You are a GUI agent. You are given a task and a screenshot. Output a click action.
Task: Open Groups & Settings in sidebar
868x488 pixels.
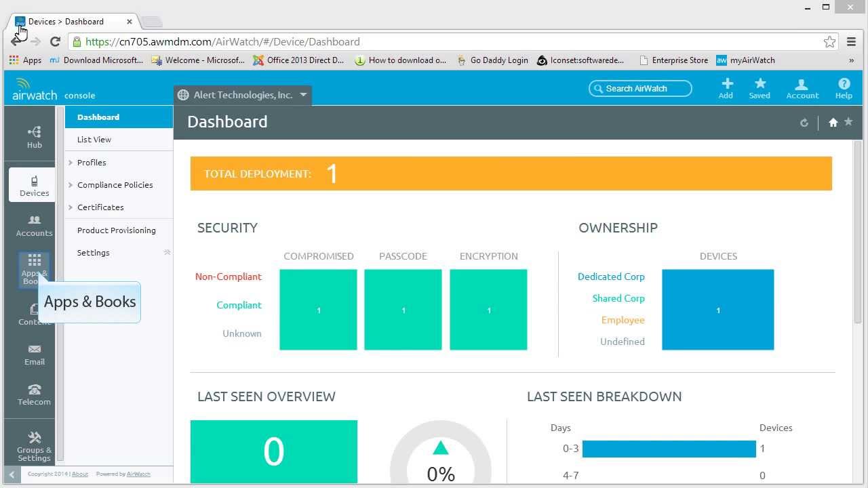[x=34, y=446]
